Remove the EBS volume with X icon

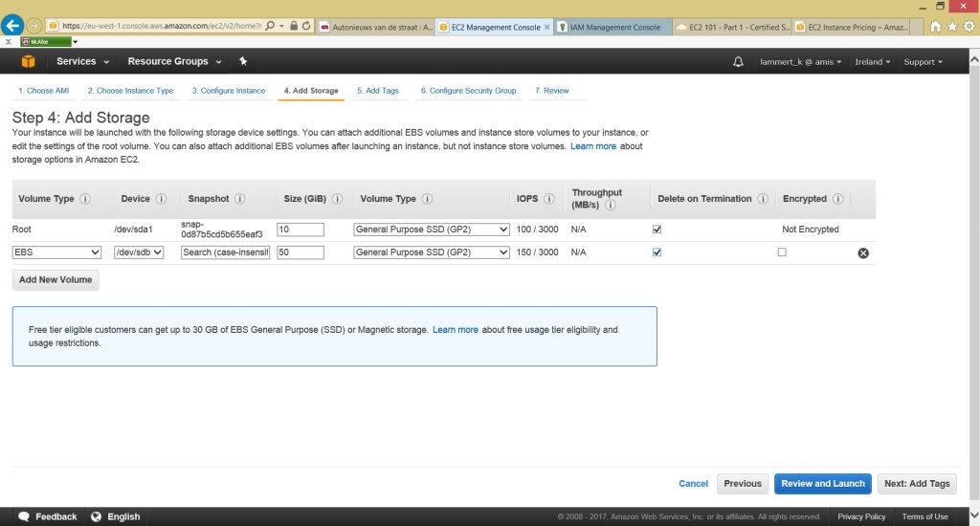(x=863, y=252)
